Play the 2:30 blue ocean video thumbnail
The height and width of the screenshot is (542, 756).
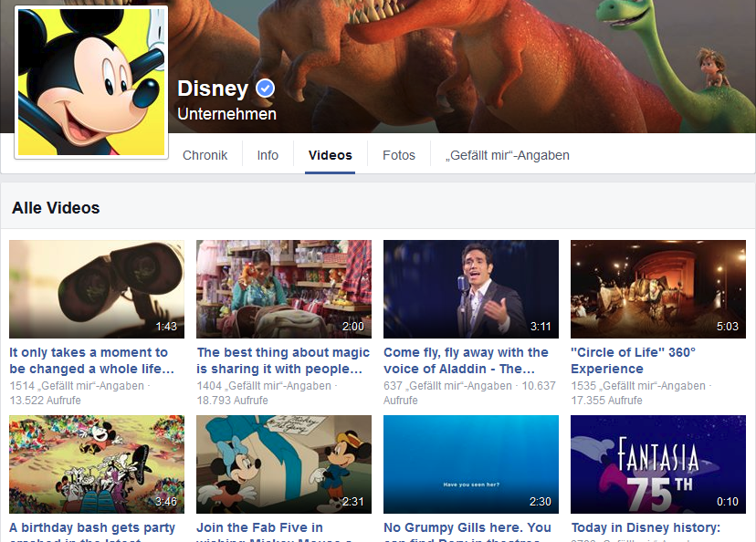click(x=471, y=464)
